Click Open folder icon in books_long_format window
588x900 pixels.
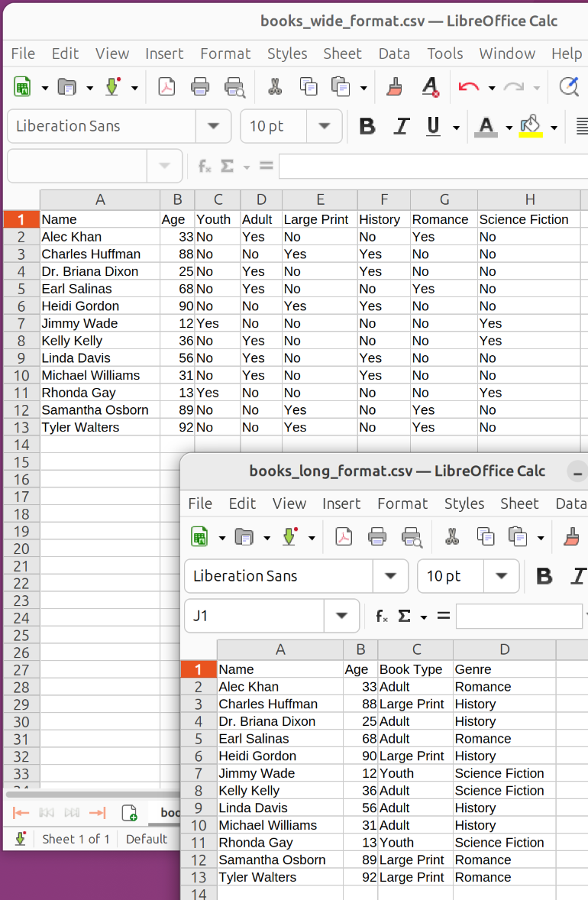tap(244, 537)
